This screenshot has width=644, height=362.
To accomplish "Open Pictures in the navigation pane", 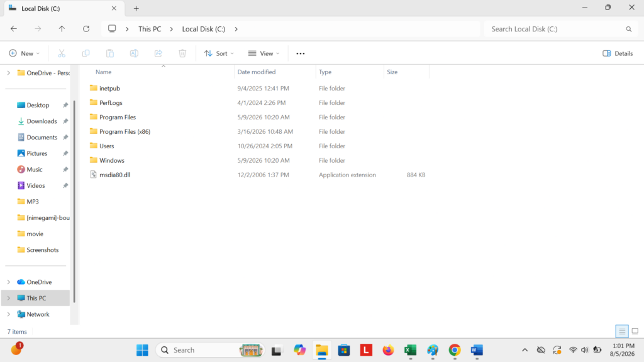I will (36, 153).
